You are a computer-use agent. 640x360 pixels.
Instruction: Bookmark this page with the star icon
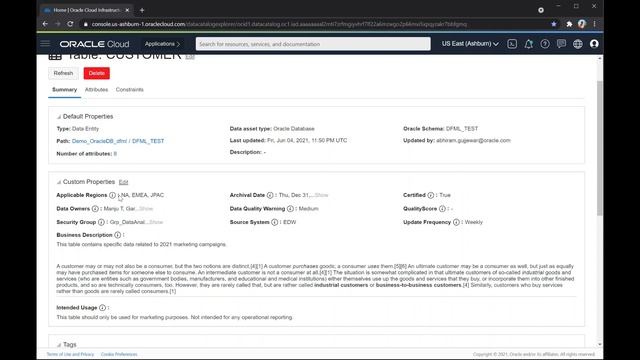click(x=553, y=24)
